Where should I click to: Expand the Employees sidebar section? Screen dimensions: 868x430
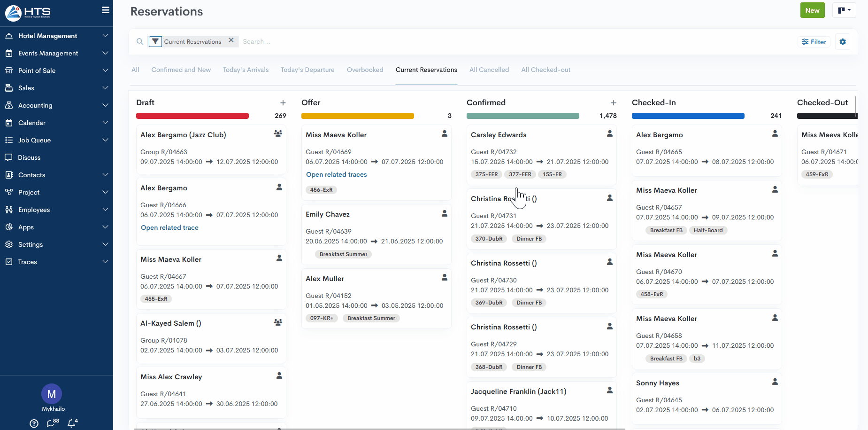click(x=56, y=210)
